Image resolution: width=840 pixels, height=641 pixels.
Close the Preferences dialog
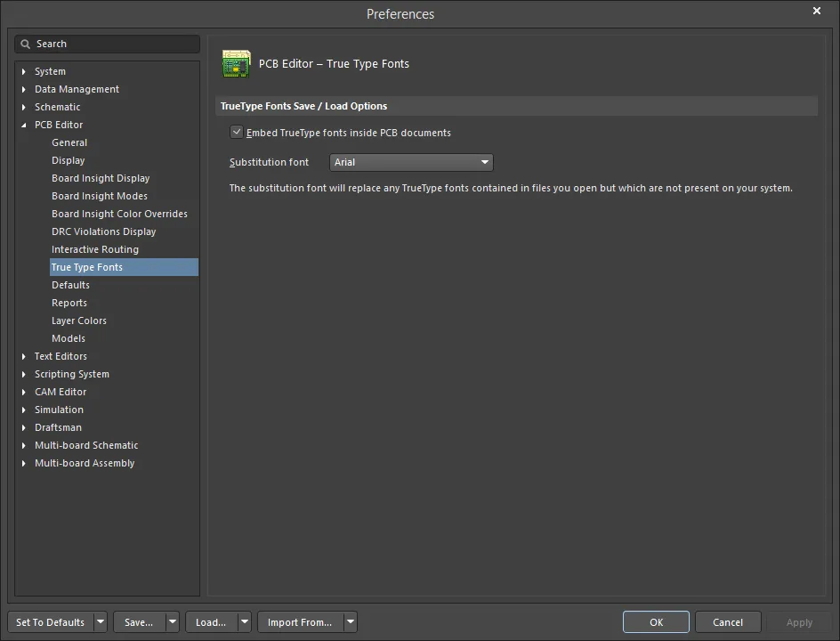(x=817, y=11)
